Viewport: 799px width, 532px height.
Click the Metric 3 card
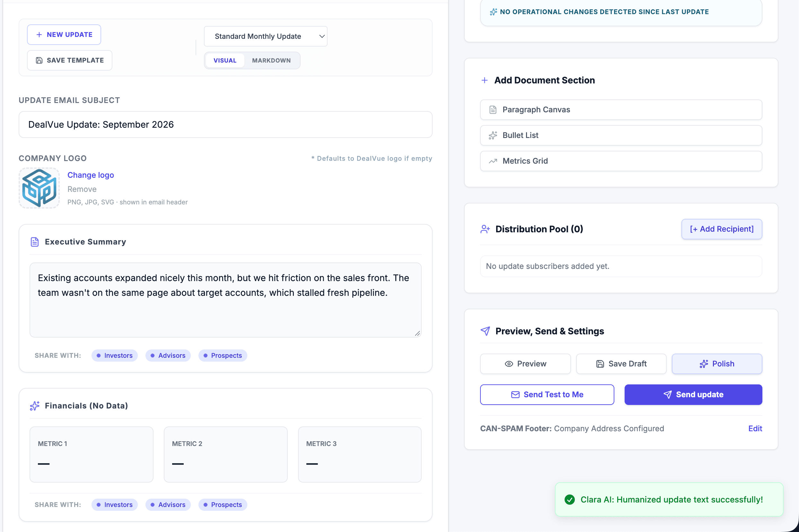tap(360, 454)
